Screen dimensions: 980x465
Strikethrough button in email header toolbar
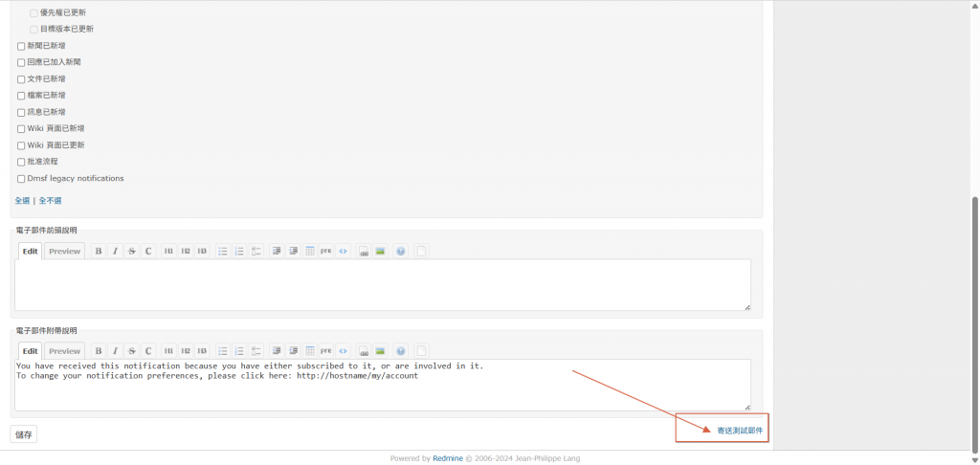pos(131,252)
